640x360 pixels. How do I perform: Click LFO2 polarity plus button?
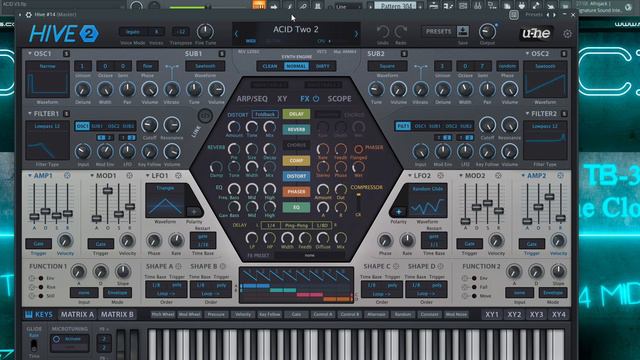[398, 211]
